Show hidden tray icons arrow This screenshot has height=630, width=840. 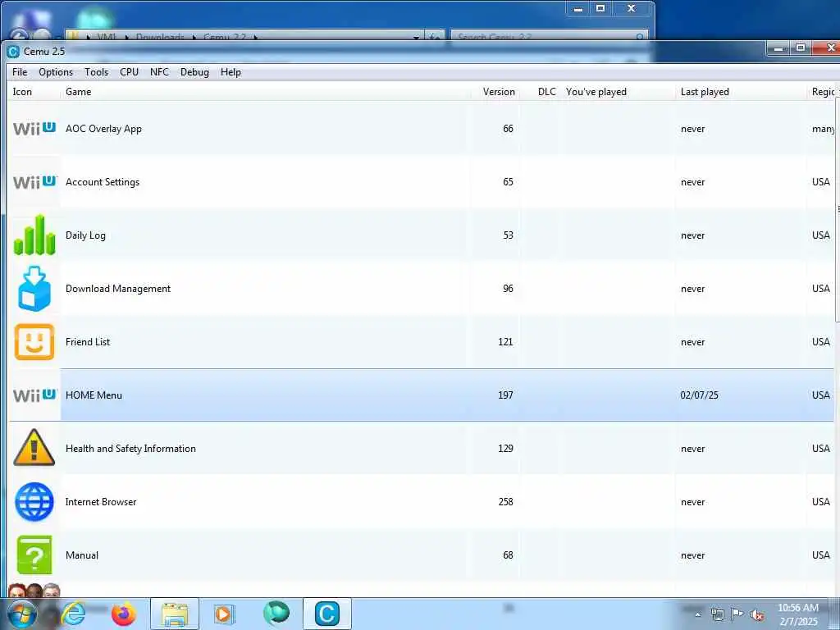coord(697,615)
